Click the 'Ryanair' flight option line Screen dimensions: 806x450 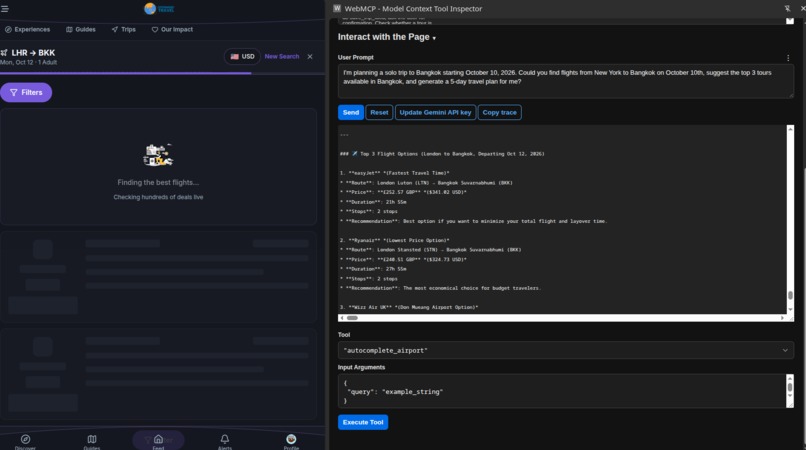pyautogui.click(x=395, y=240)
